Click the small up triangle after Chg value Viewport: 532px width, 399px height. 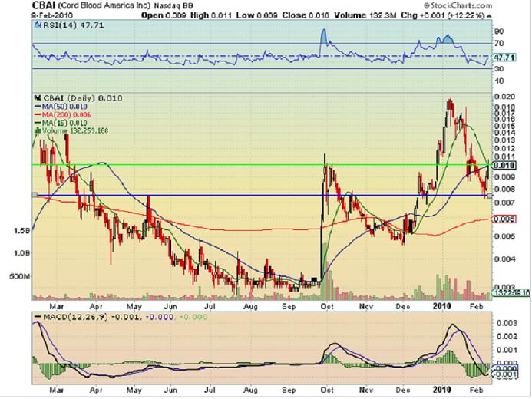point(489,15)
